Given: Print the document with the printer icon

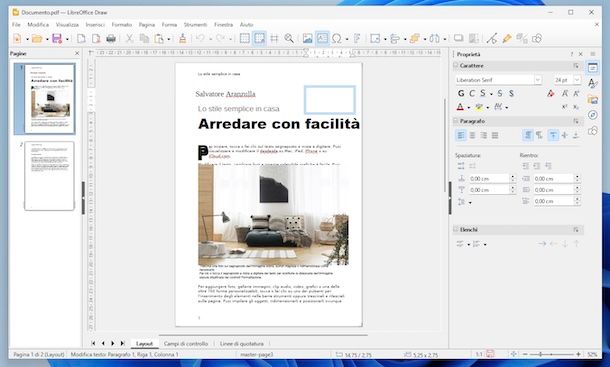Looking at the screenshot, I should (111, 39).
